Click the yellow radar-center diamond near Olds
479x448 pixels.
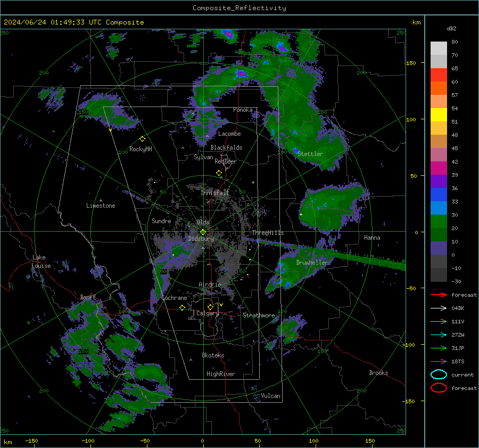tap(203, 232)
